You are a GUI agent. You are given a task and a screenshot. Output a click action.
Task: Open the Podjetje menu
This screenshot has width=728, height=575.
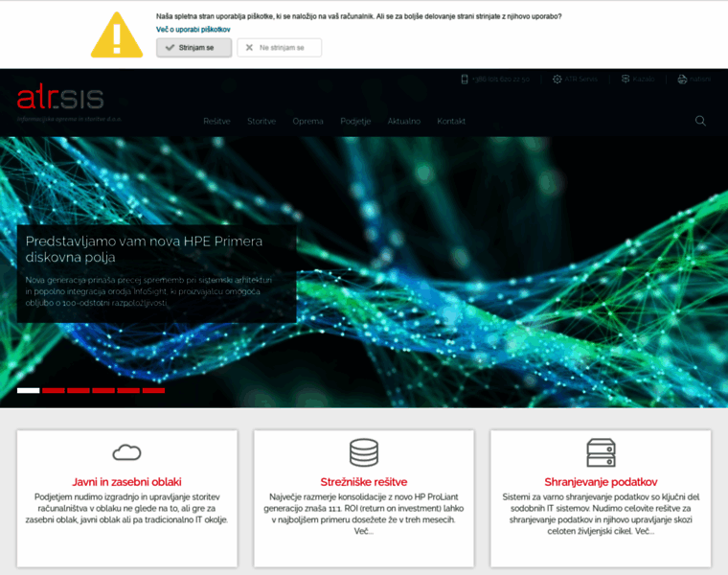pos(355,121)
